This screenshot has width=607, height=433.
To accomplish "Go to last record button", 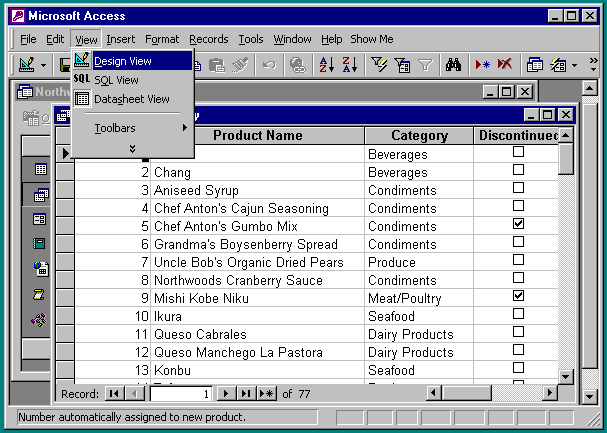I will (245, 394).
